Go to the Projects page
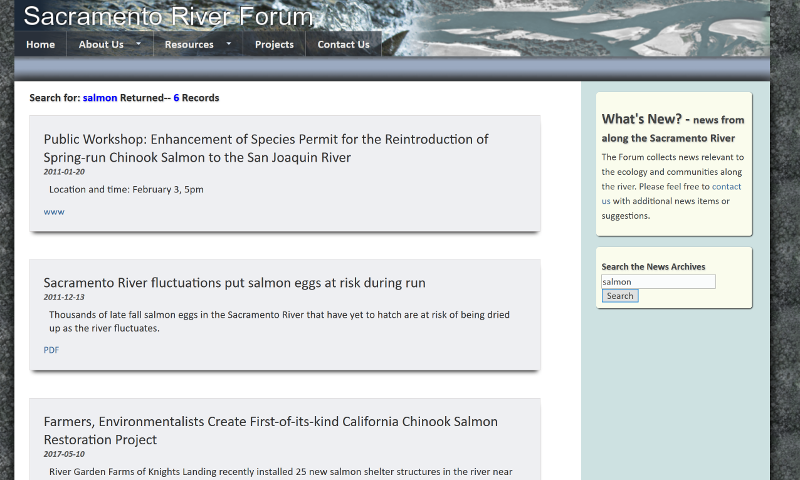Viewport: 800px width, 480px height. tap(274, 44)
